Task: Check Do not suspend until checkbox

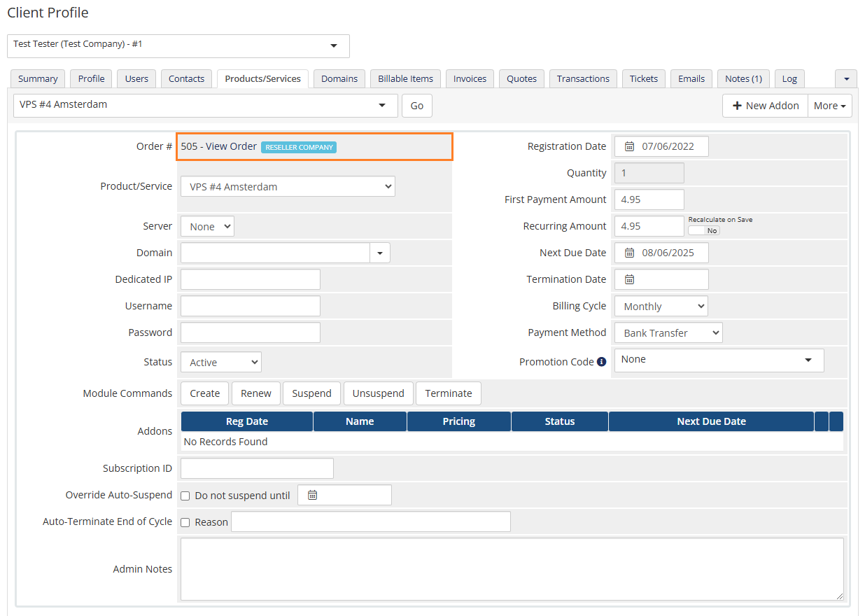Action: pos(185,496)
